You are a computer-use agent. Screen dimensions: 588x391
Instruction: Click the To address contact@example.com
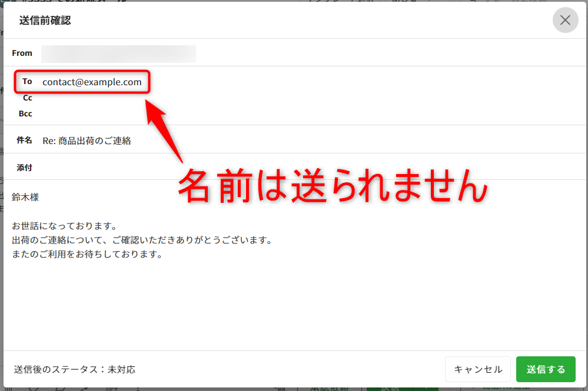pos(92,82)
